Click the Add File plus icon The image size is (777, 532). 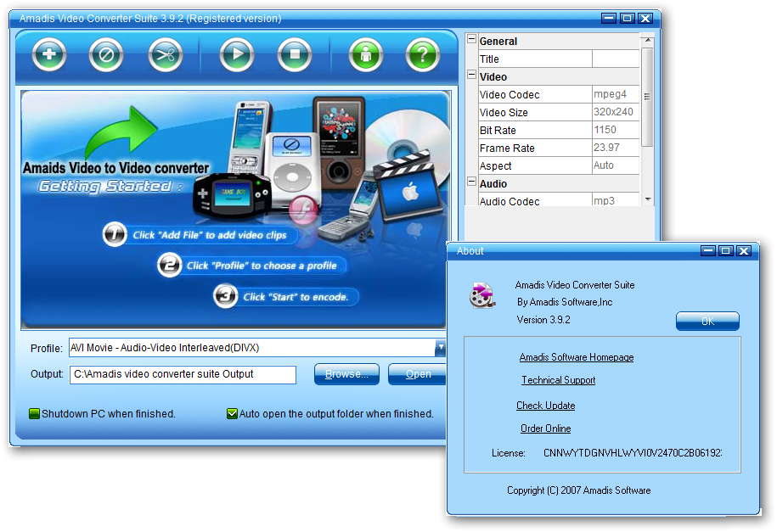[x=49, y=54]
